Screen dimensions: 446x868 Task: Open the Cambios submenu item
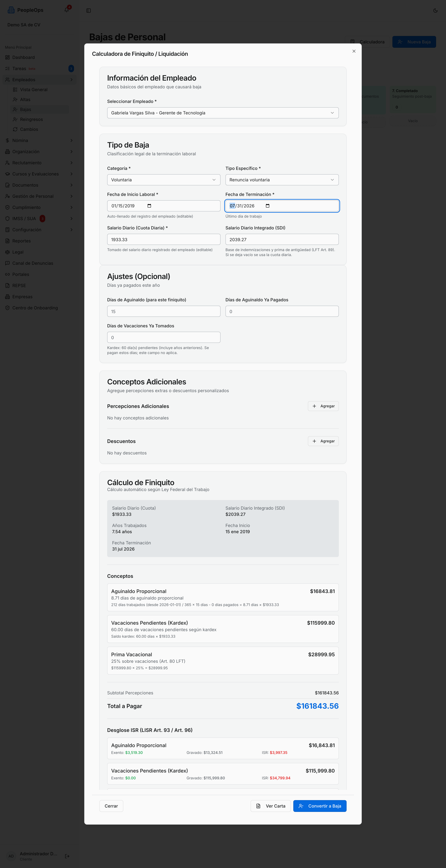pos(39,129)
